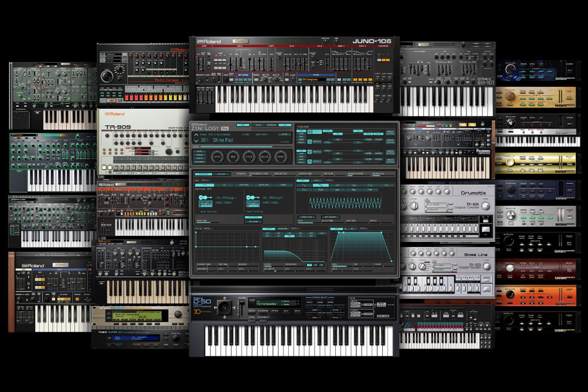Enable Chorus I on the JUNO-106
The image size is (588, 392).
coord(383,60)
